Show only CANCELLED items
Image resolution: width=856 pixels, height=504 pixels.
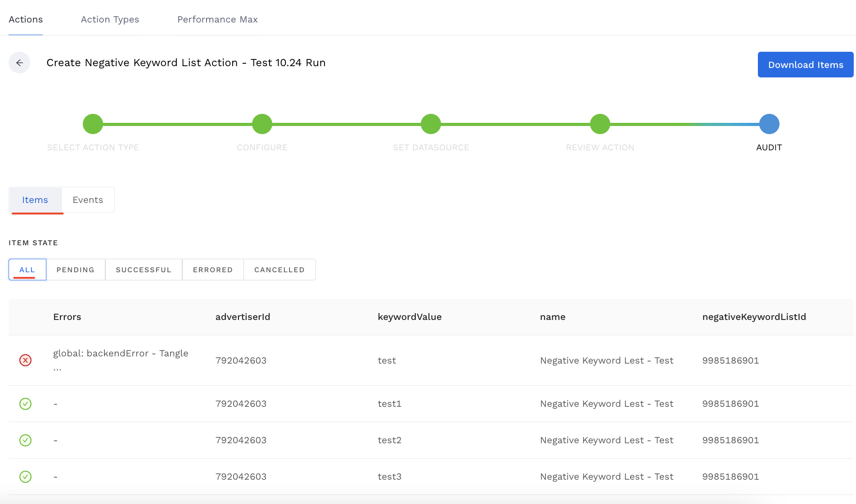[279, 270]
